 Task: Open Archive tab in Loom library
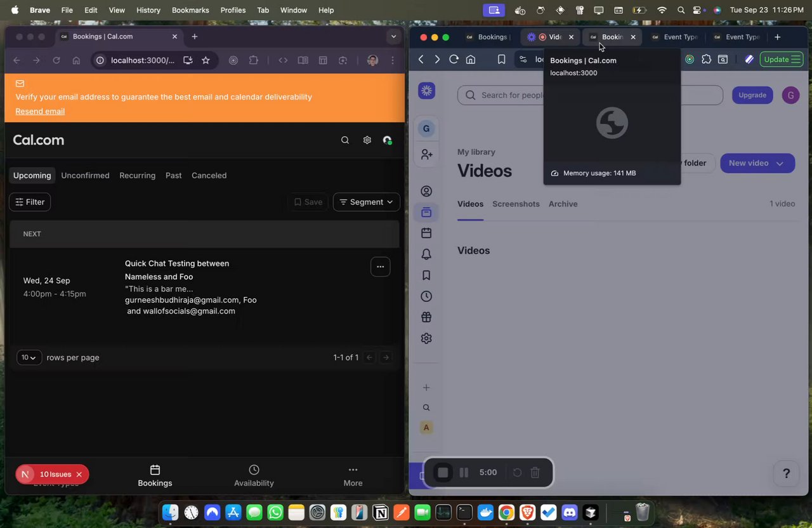pos(563,204)
